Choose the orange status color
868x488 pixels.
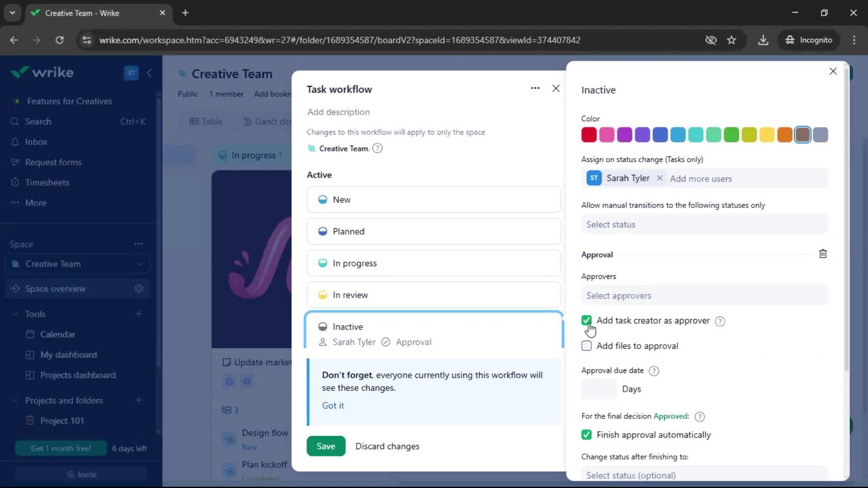[x=785, y=135]
